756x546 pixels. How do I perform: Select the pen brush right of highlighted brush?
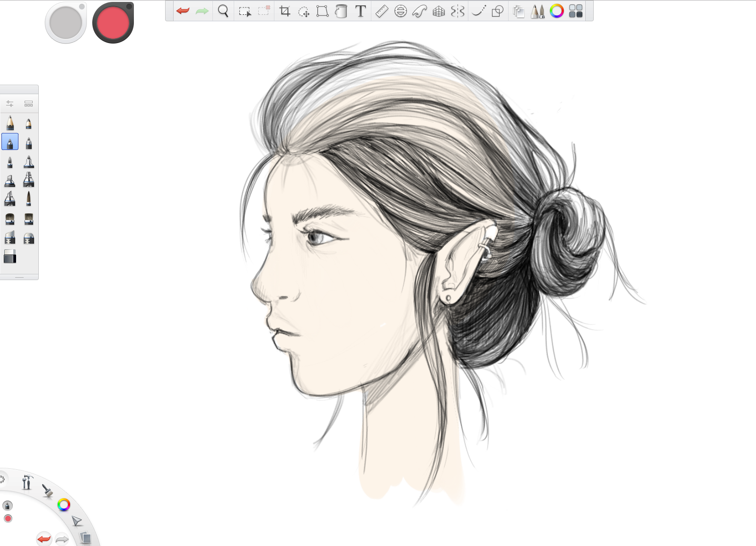28,143
